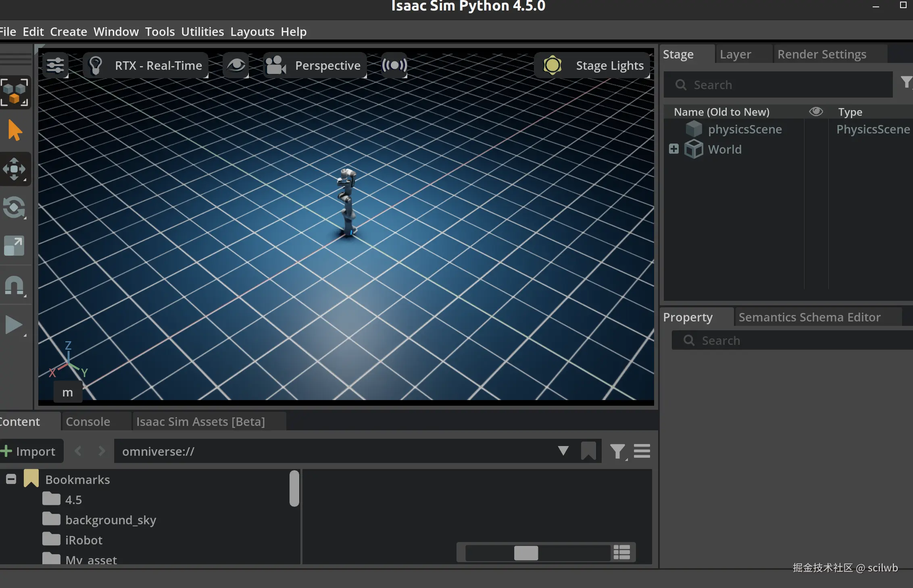The height and width of the screenshot is (588, 913).
Task: Activate the Rotate tool
Action: (15, 207)
